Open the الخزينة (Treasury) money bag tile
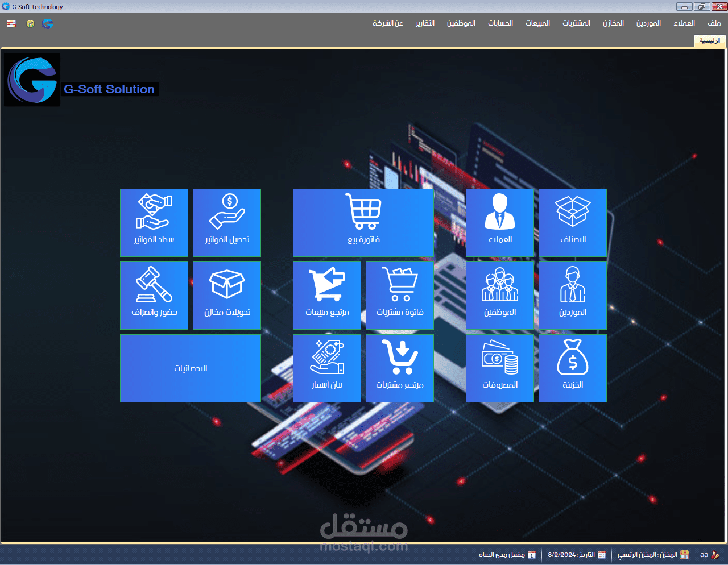The height and width of the screenshot is (565, 728). pos(573,368)
